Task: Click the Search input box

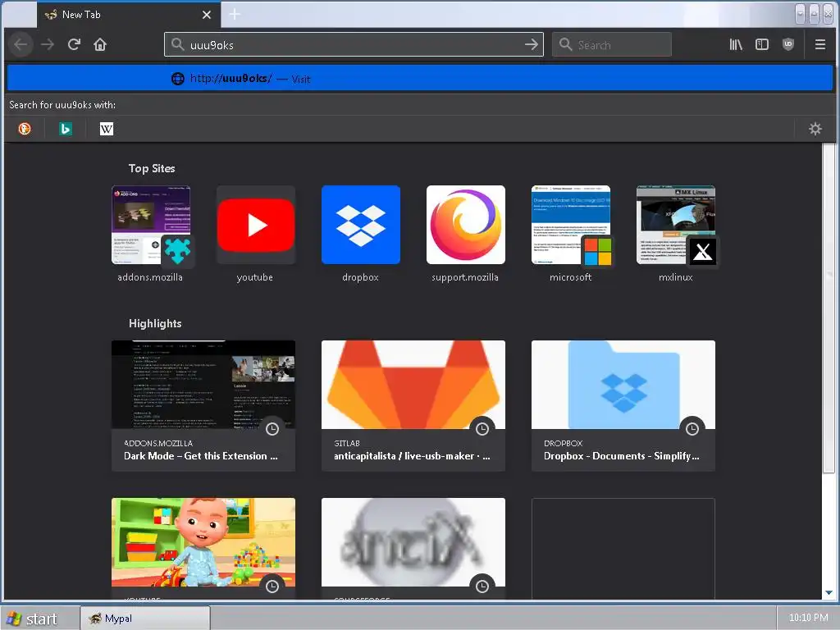Action: pos(611,44)
